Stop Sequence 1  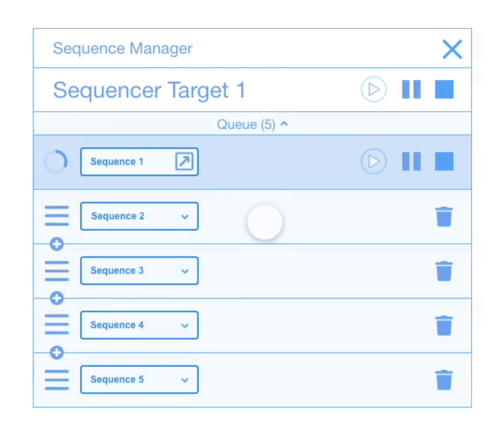tap(444, 162)
